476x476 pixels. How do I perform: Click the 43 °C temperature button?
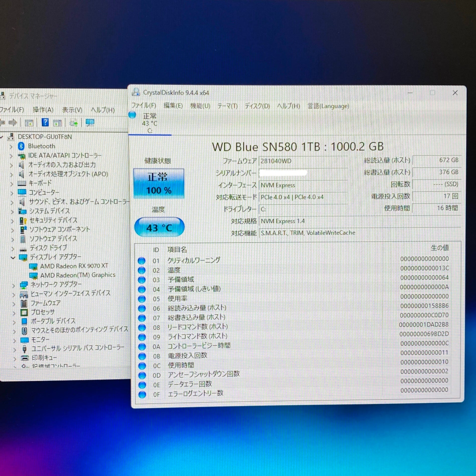159,227
